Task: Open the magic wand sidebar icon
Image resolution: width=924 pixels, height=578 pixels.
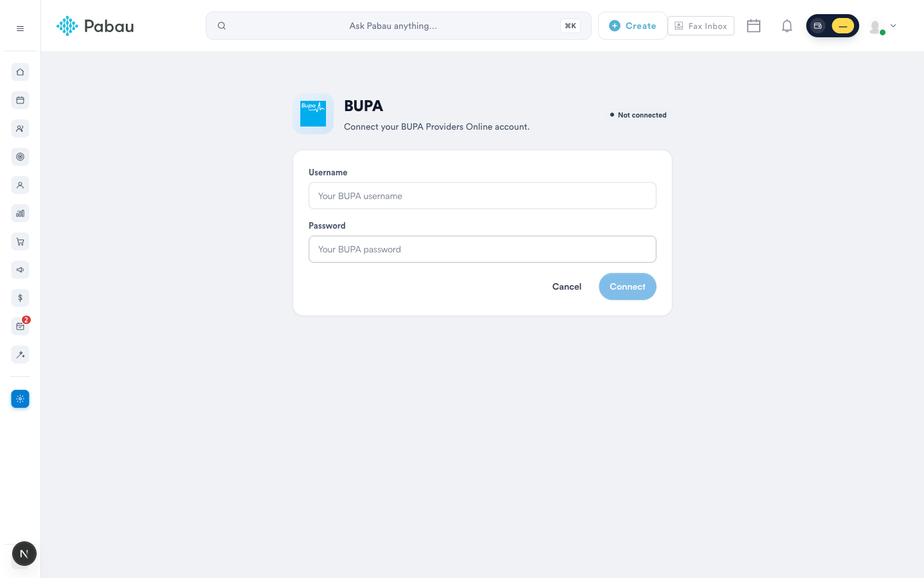Action: click(21, 355)
